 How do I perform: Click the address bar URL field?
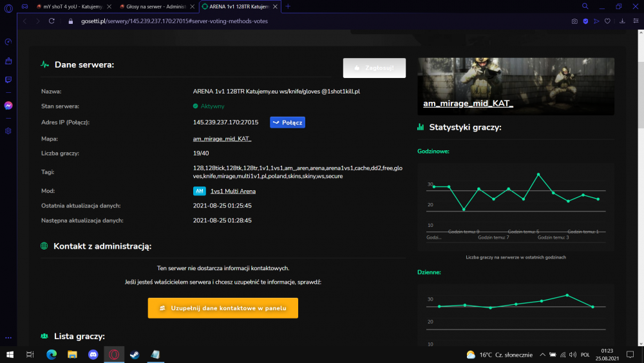coord(174,21)
